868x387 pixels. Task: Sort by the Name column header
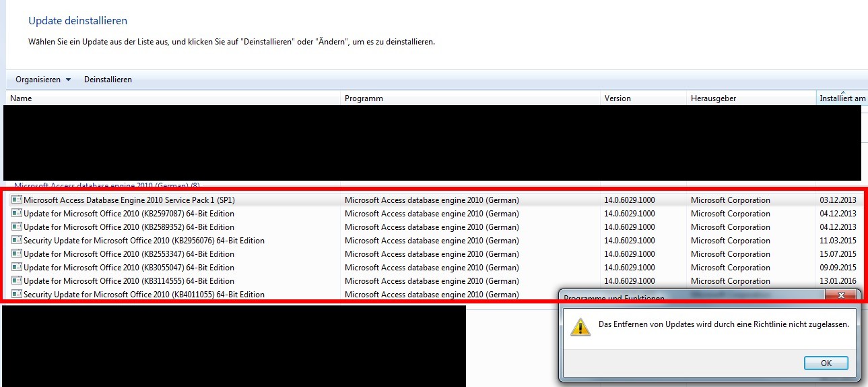[174, 98]
